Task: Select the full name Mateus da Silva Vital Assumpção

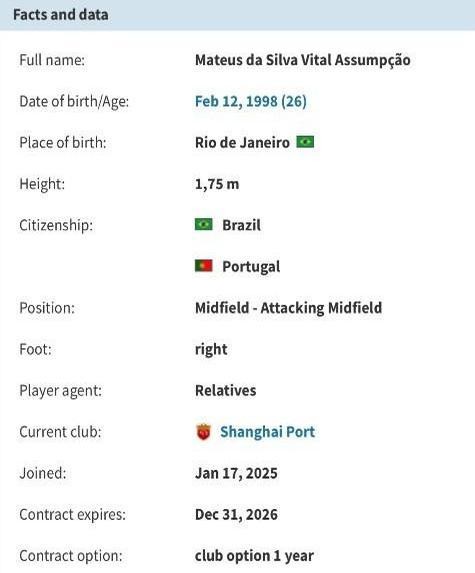Action: click(303, 60)
